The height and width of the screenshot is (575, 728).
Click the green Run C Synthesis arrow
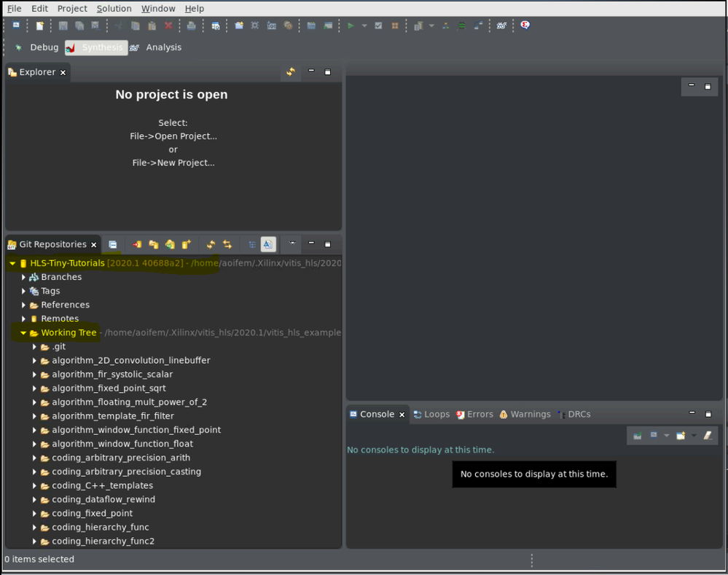(x=351, y=26)
